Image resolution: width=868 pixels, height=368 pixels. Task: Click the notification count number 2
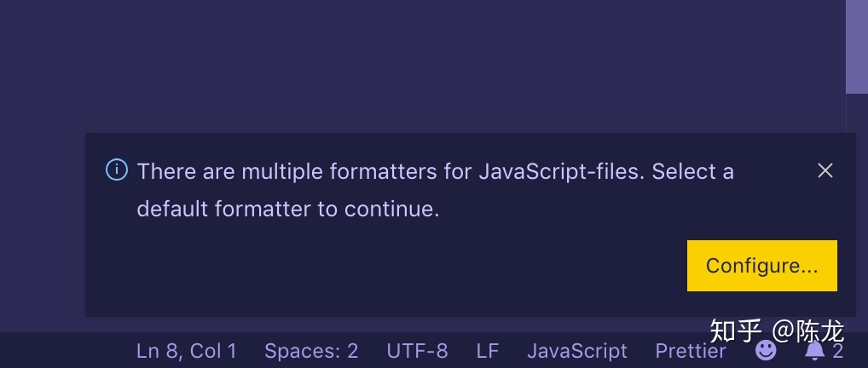pos(838,350)
